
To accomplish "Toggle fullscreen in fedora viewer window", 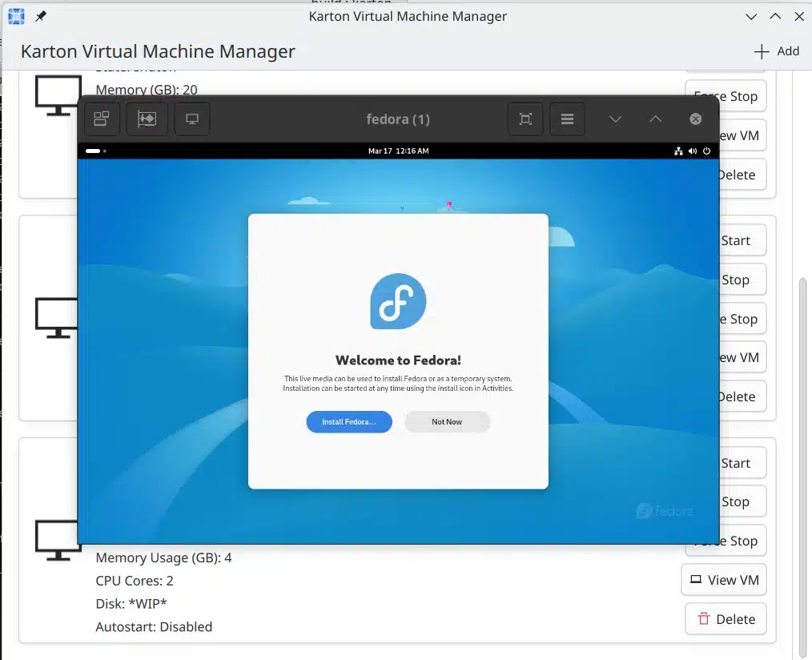I will 525,119.
